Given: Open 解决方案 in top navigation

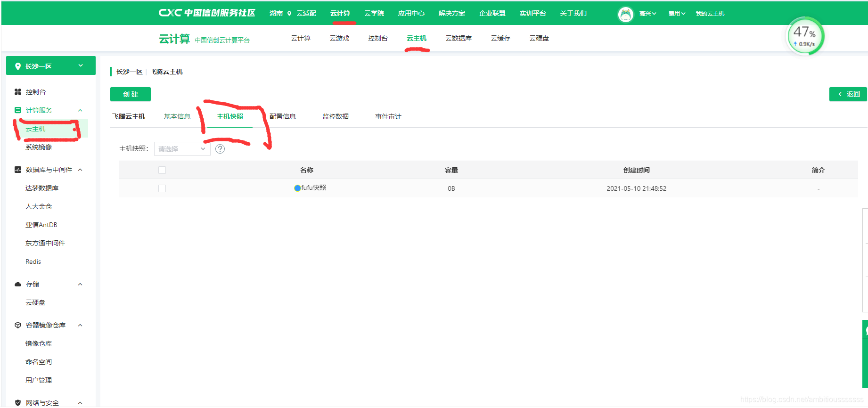Looking at the screenshot, I should 452,13.
